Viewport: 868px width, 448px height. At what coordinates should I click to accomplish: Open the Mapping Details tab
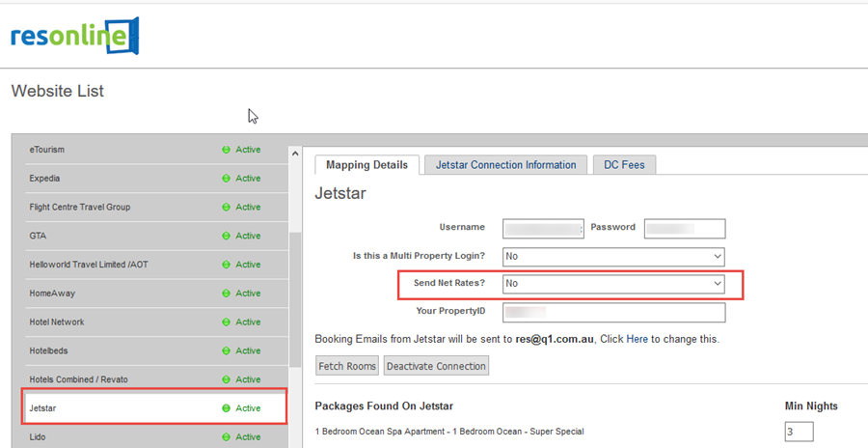click(x=367, y=165)
